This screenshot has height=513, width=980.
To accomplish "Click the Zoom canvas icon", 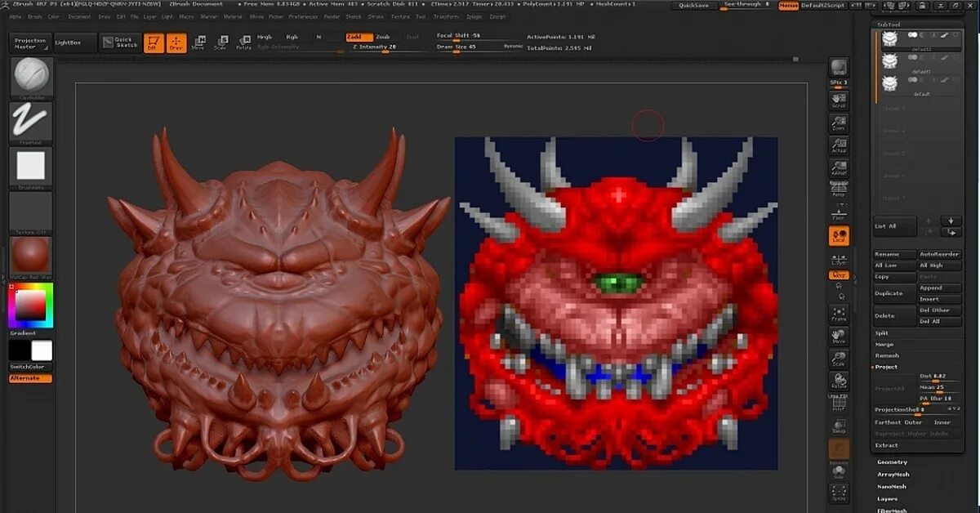I will (839, 123).
